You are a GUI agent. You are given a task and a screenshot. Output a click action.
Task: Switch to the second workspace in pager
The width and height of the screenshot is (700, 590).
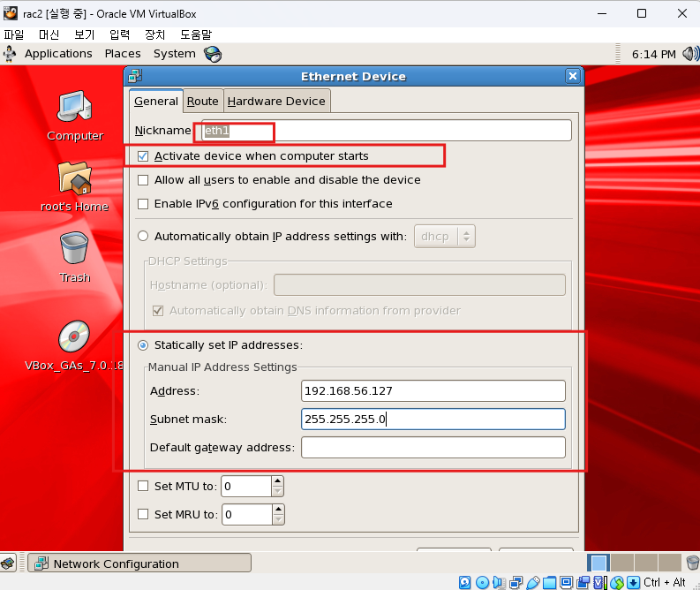point(622,563)
